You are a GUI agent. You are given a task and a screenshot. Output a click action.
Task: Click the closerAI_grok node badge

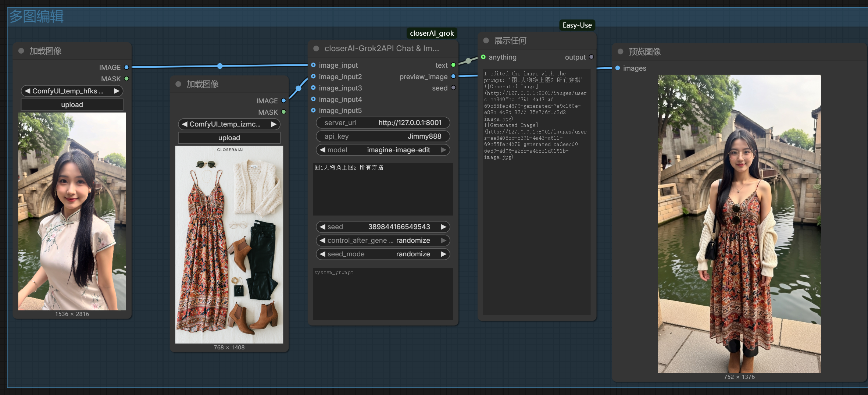pos(432,33)
